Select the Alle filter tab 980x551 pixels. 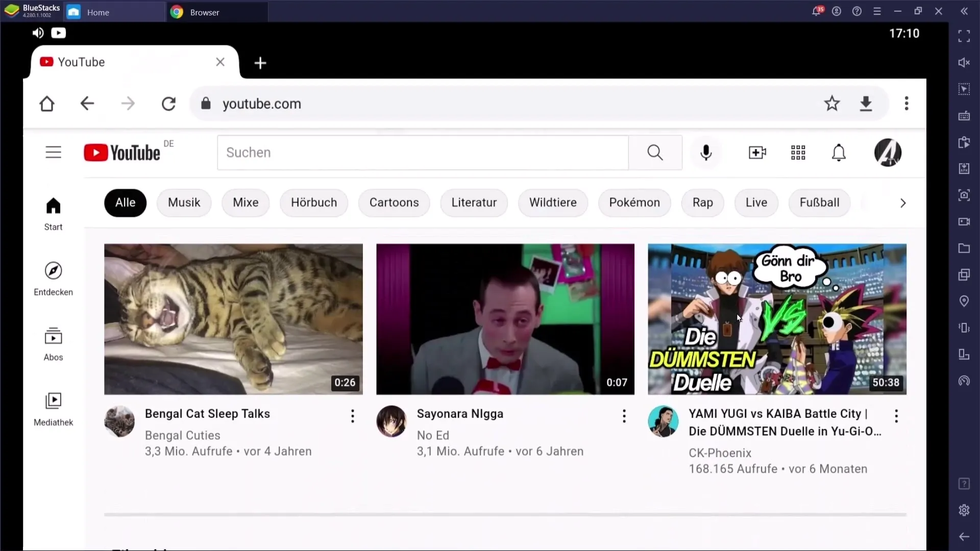click(x=125, y=202)
